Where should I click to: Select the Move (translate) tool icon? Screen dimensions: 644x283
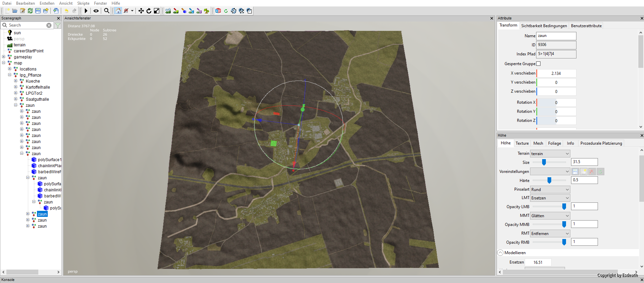[141, 11]
